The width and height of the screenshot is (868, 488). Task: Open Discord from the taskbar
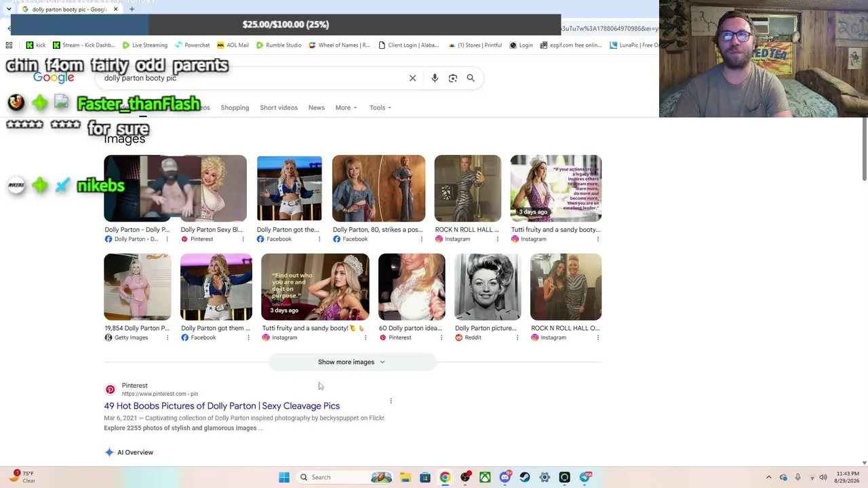point(505,477)
